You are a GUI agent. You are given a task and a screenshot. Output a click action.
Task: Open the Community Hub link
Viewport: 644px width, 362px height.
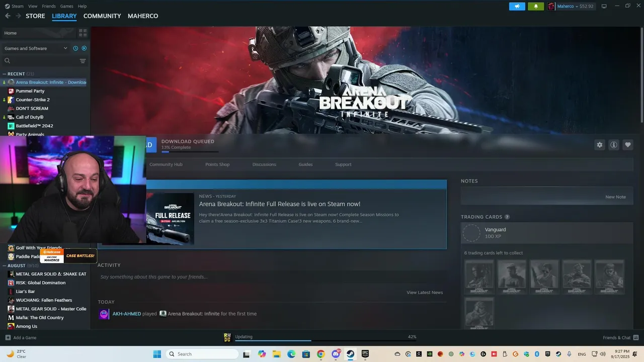[x=166, y=164]
